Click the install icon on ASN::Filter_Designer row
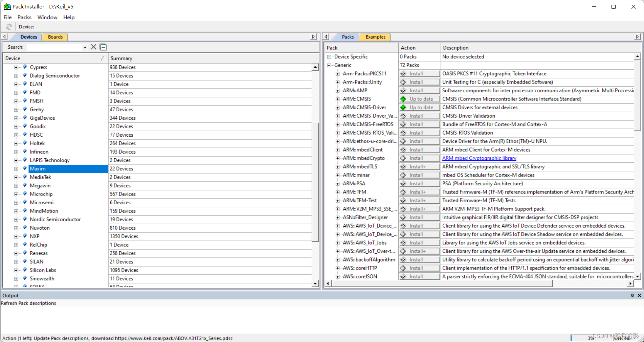644x342 pixels. 403,217
